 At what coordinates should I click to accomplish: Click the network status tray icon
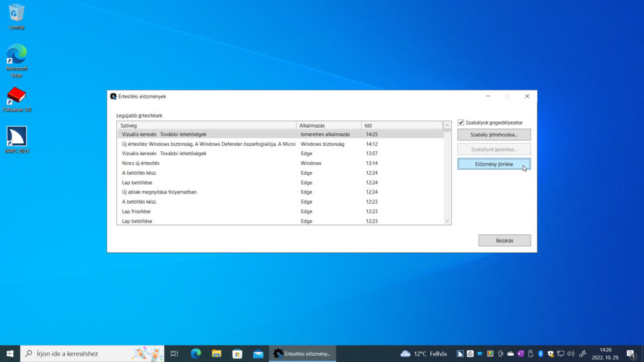pyautogui.click(x=560, y=353)
